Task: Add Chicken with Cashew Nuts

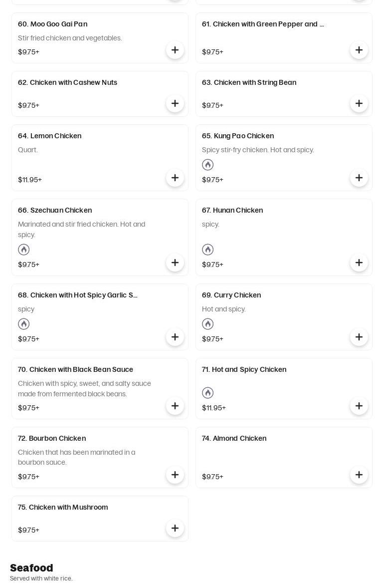Action: click(175, 103)
